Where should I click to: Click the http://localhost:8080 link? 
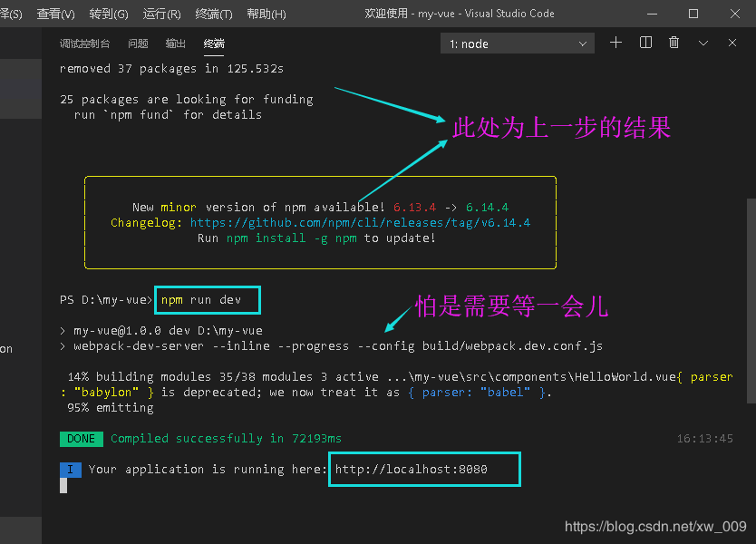pos(412,470)
